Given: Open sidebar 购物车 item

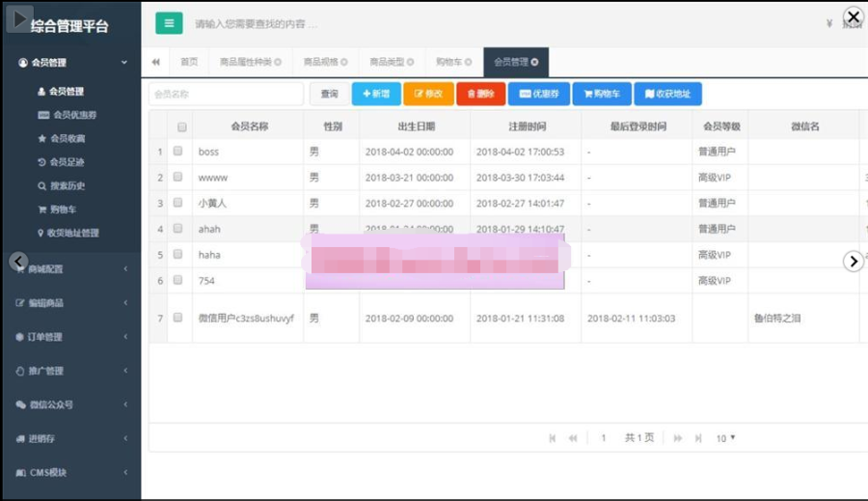Looking at the screenshot, I should click(57, 209).
